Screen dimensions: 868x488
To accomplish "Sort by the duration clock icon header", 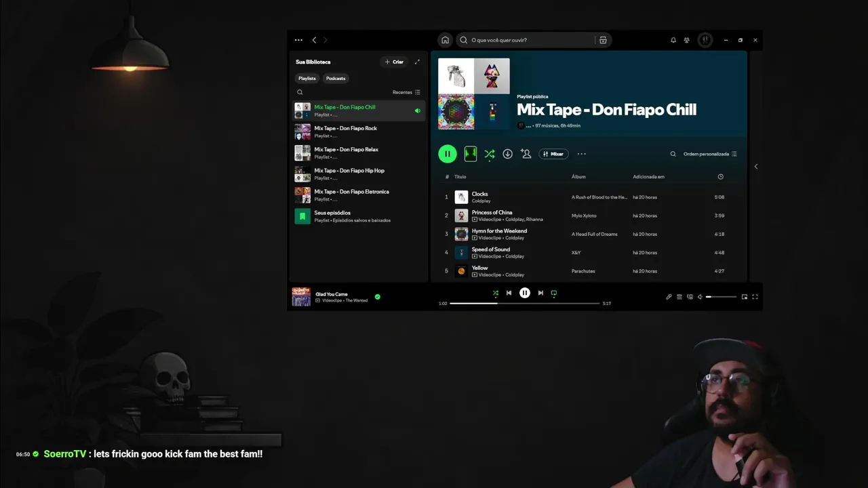I will 720,177.
